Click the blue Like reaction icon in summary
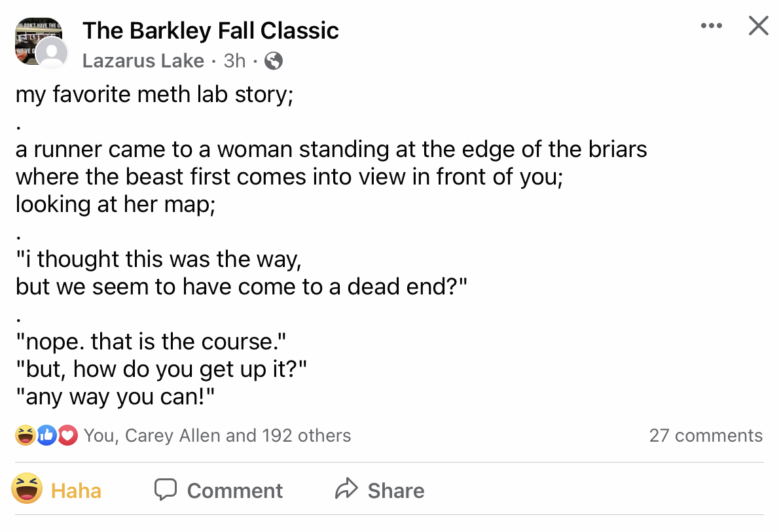Screen dimensions: 779x532 [x=46, y=435]
